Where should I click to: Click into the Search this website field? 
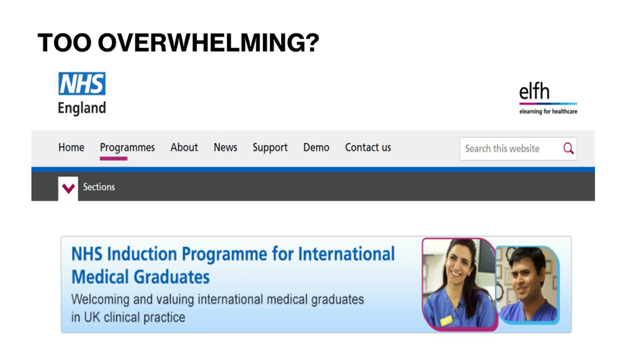(x=511, y=149)
